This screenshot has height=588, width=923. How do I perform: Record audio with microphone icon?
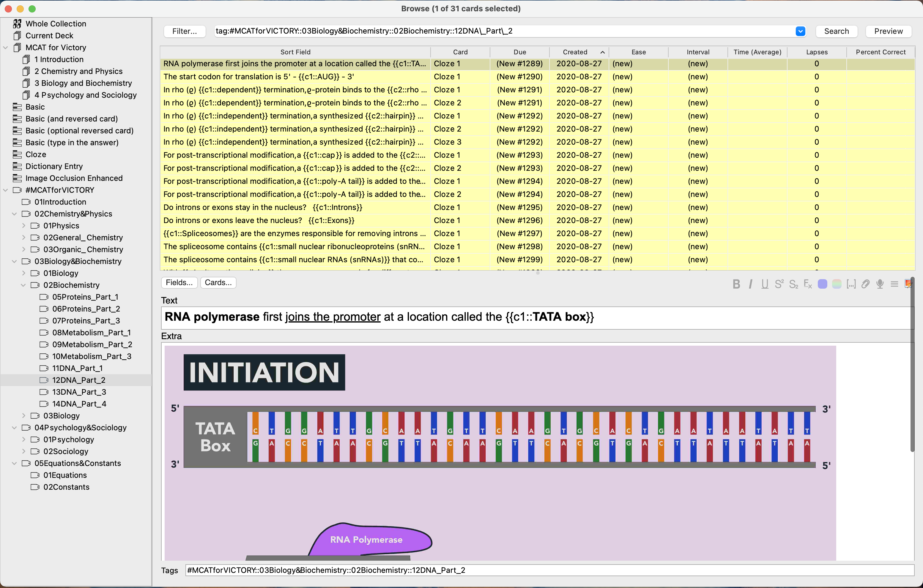(x=880, y=284)
